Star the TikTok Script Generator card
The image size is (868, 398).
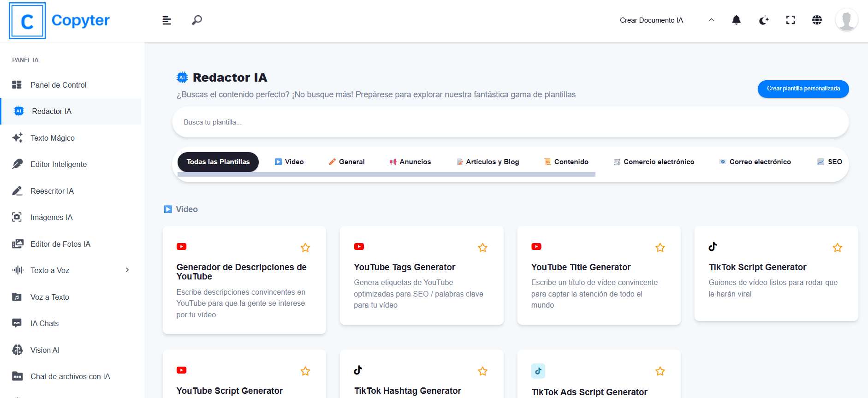[x=837, y=248]
